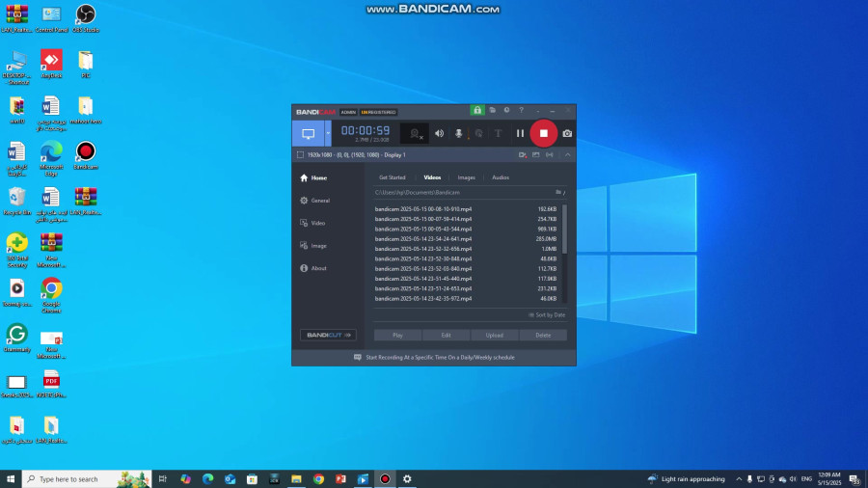
Task: Pause the Bandicam recording
Action: click(520, 133)
